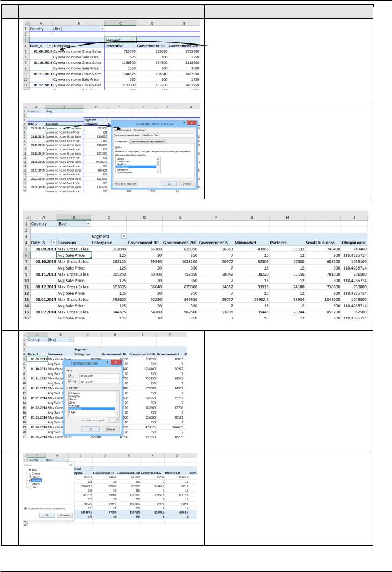Open the Country filter dropdown in the large pivot table
This screenshot has height=572, width=392.
(88, 224)
